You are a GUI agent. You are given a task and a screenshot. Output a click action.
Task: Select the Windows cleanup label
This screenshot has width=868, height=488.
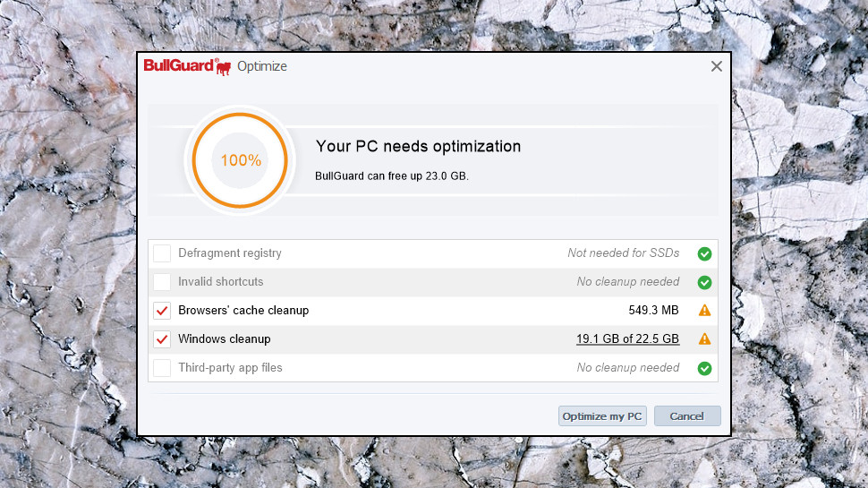[x=225, y=339]
